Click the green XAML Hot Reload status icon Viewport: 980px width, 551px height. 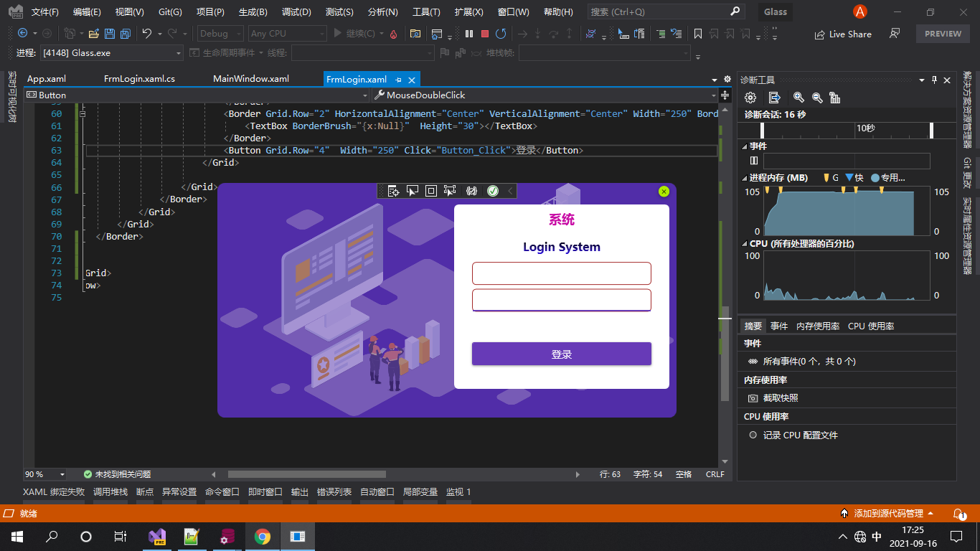click(493, 191)
